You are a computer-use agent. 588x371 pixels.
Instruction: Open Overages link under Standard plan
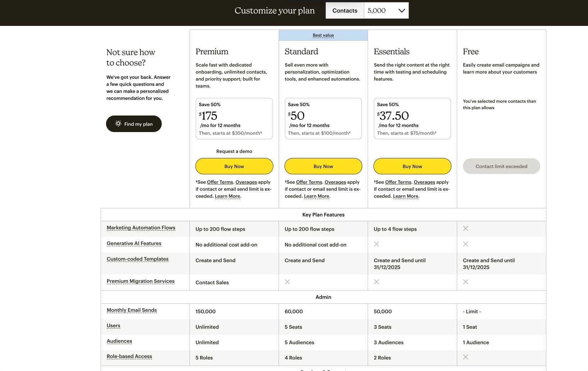click(x=335, y=182)
